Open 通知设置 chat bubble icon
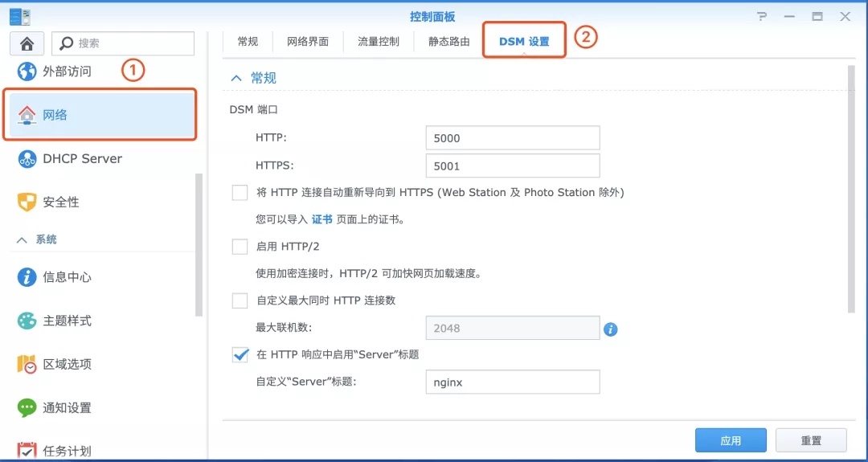The height and width of the screenshot is (462, 868). coord(27,408)
